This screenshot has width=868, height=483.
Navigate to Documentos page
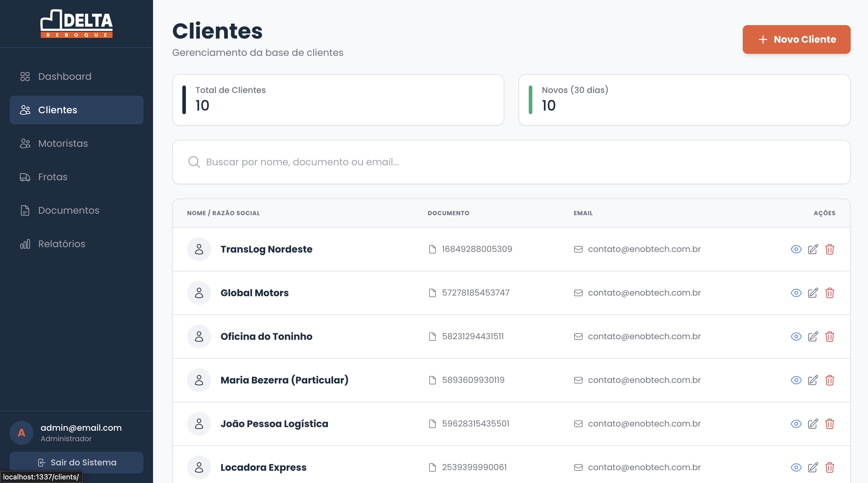tap(68, 210)
